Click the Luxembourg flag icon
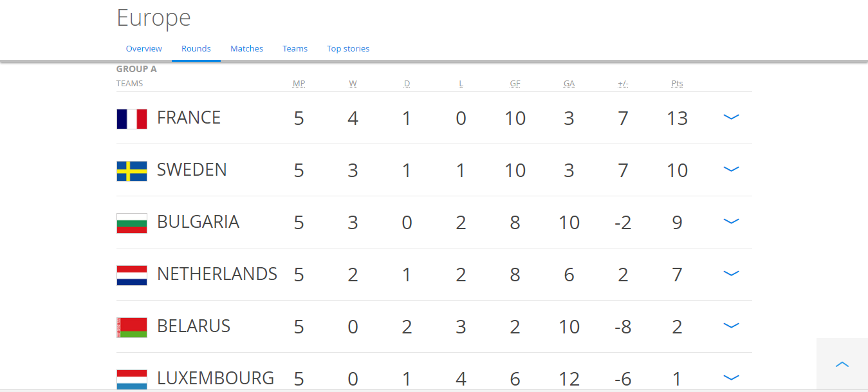Image resolution: width=868 pixels, height=392 pixels. tap(132, 379)
